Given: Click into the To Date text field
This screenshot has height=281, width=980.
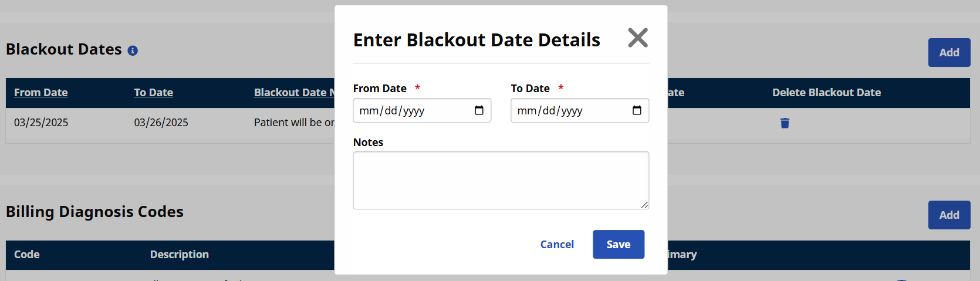Looking at the screenshot, I should coord(569,110).
